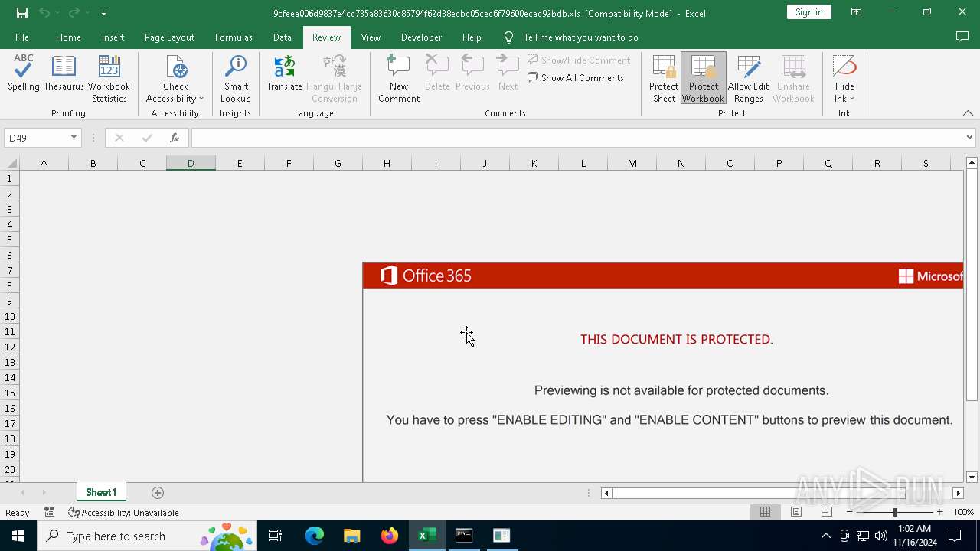Select column D header
The image size is (980, 551).
(191, 163)
